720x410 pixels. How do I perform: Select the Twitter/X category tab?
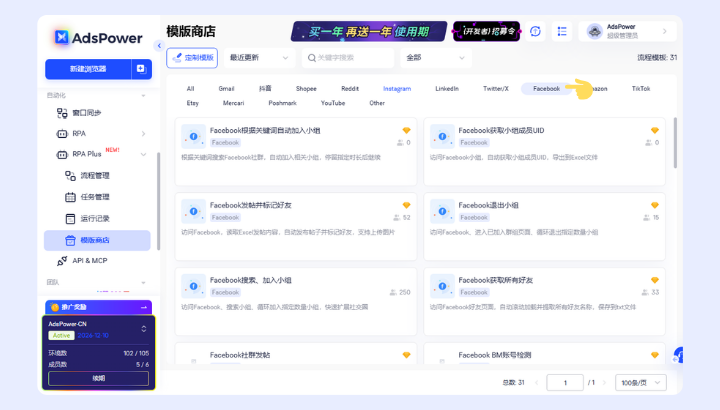point(496,89)
